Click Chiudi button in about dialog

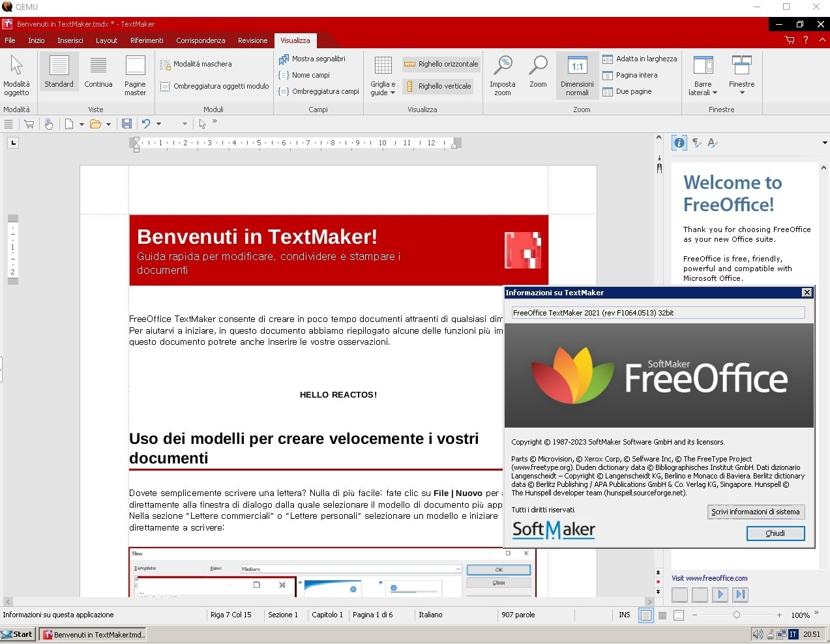tap(775, 533)
